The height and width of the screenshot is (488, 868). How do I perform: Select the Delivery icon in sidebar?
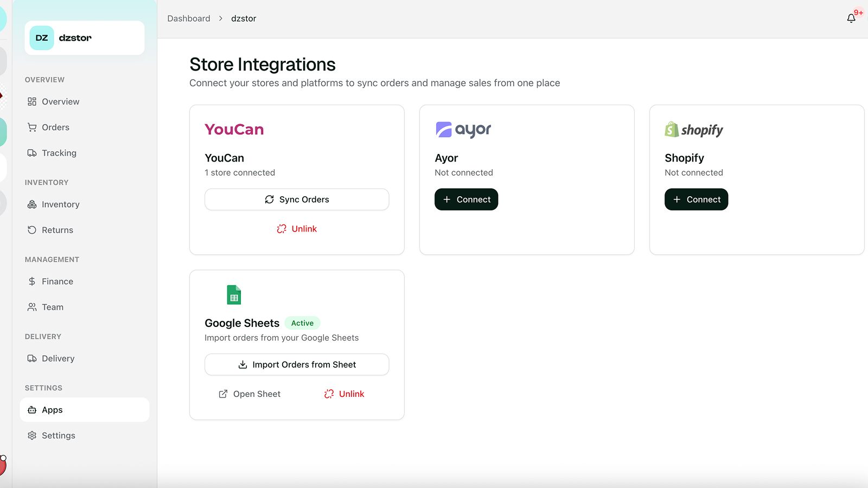pos(33,358)
